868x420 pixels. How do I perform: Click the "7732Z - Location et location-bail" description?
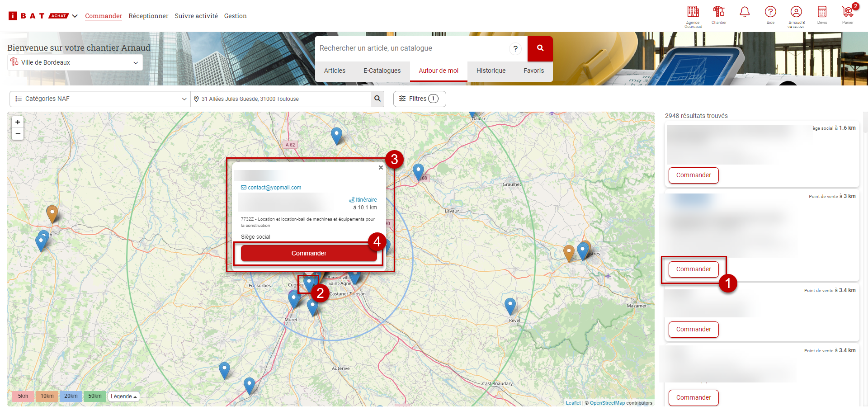click(x=308, y=222)
